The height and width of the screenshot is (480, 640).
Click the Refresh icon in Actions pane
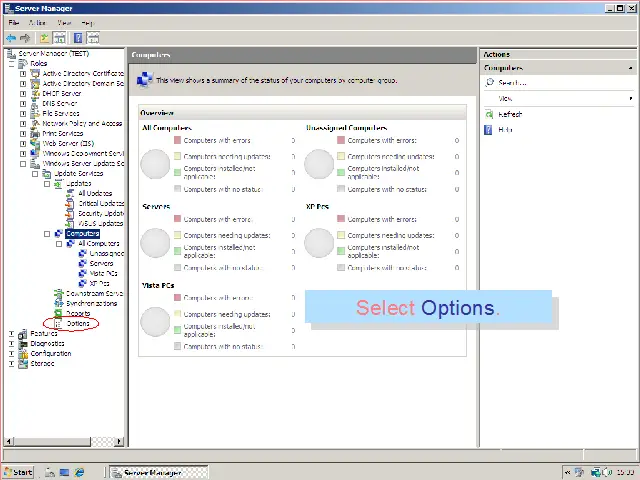pyautogui.click(x=489, y=114)
